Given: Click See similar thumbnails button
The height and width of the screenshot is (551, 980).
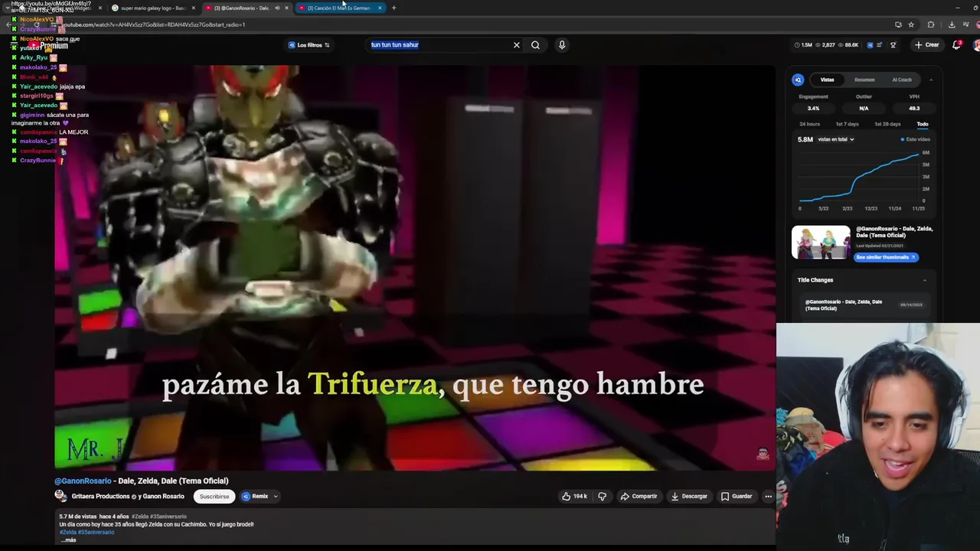Looking at the screenshot, I should click(x=886, y=257).
